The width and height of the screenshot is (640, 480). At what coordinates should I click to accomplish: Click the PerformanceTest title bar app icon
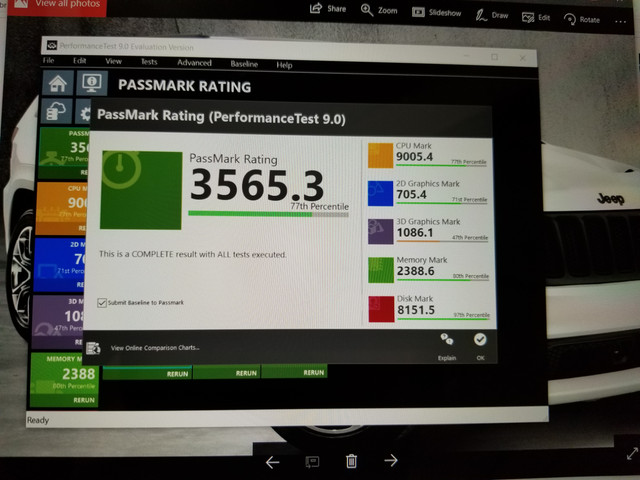(x=51, y=45)
